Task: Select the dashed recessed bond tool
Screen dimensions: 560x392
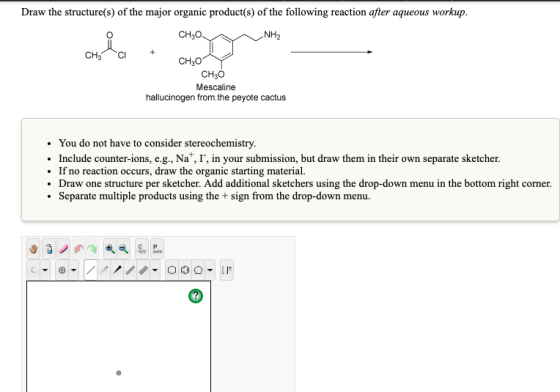Action: (x=104, y=270)
